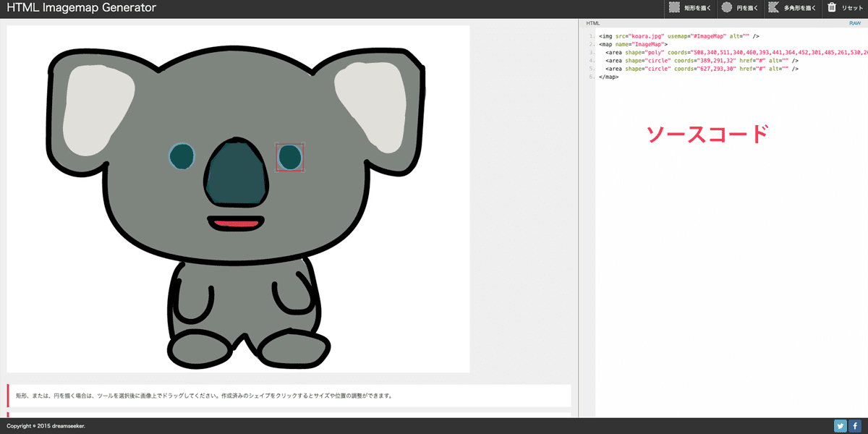Select the draw polygon tool (多角形を描く)
Viewport: 868px width, 434px height.
pos(792,9)
